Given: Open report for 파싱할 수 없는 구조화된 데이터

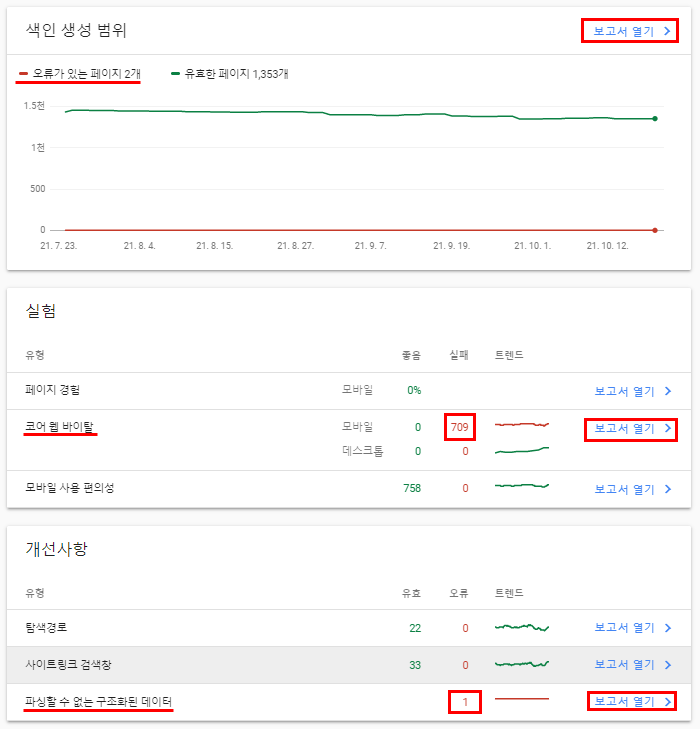Looking at the screenshot, I should point(625,702).
